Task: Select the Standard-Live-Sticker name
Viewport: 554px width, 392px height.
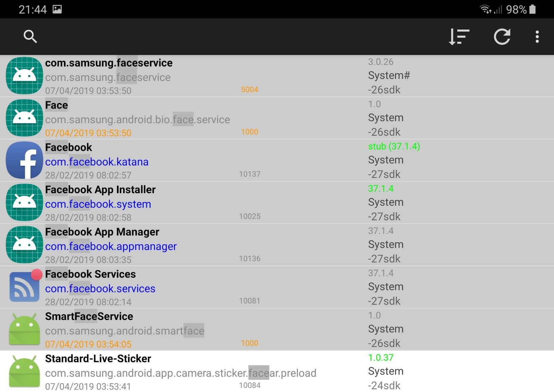Action: (x=98, y=359)
